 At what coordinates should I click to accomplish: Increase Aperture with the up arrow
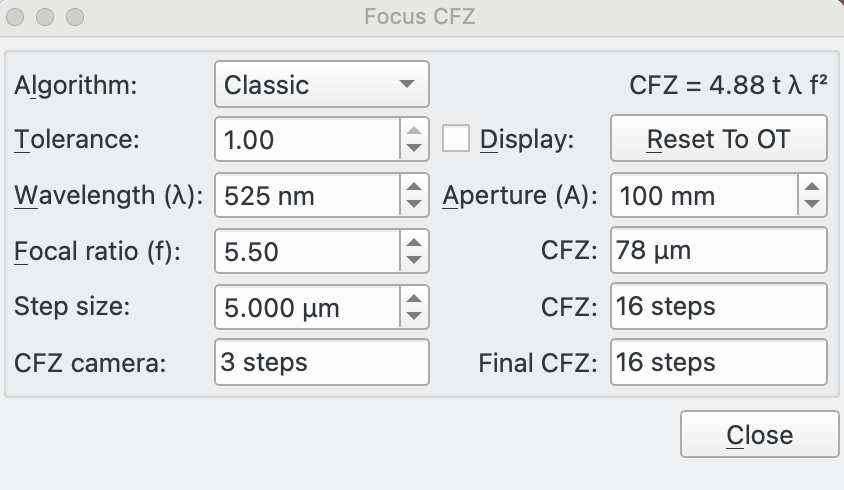(x=812, y=185)
